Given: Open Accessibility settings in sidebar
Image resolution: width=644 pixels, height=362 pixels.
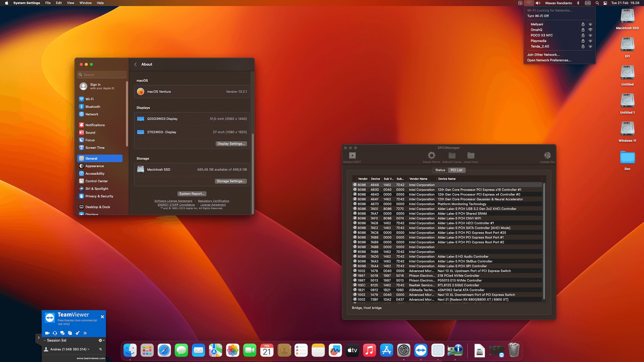Looking at the screenshot, I should [100, 174].
